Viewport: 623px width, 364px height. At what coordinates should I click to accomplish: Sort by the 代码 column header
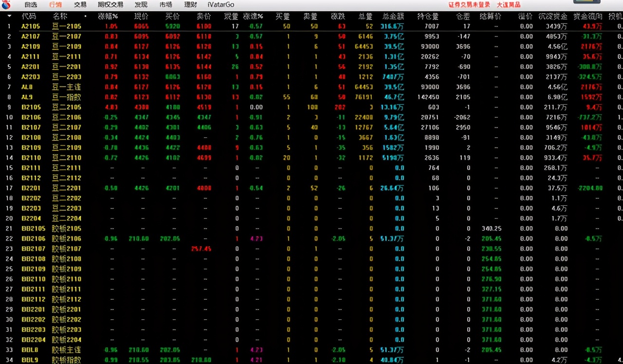point(29,16)
